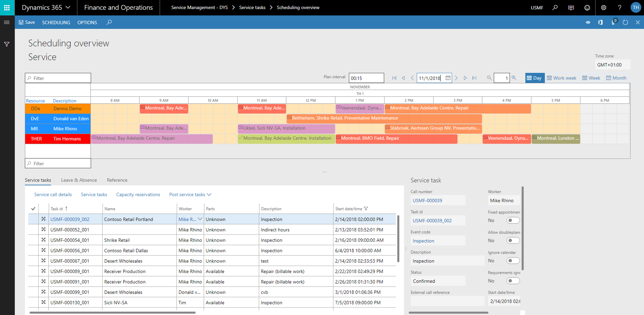Viewport: 644px width, 315px height.
Task: Jump to first date navigation arrow
Action: tap(394, 78)
